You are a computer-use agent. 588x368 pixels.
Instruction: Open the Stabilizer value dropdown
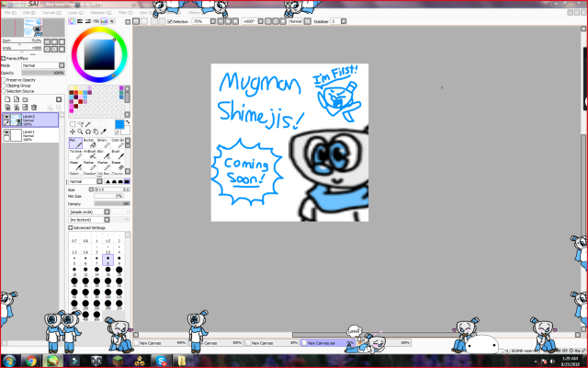[x=343, y=21]
